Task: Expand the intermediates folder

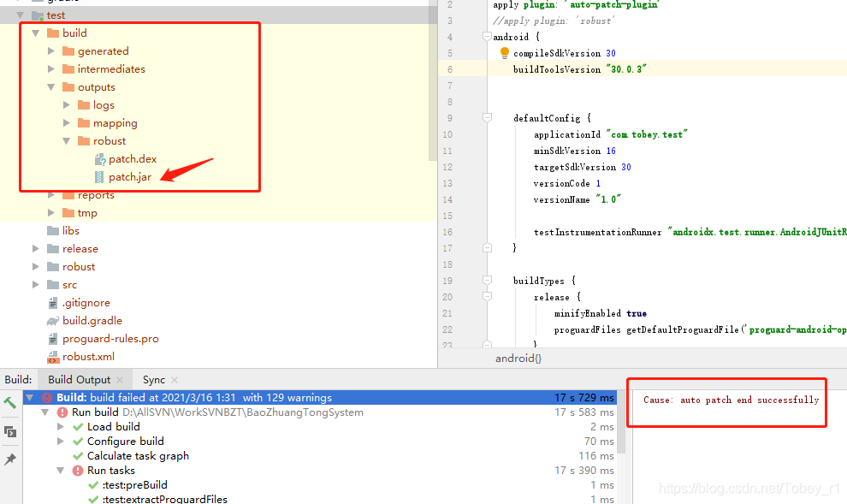Action: tap(51, 68)
